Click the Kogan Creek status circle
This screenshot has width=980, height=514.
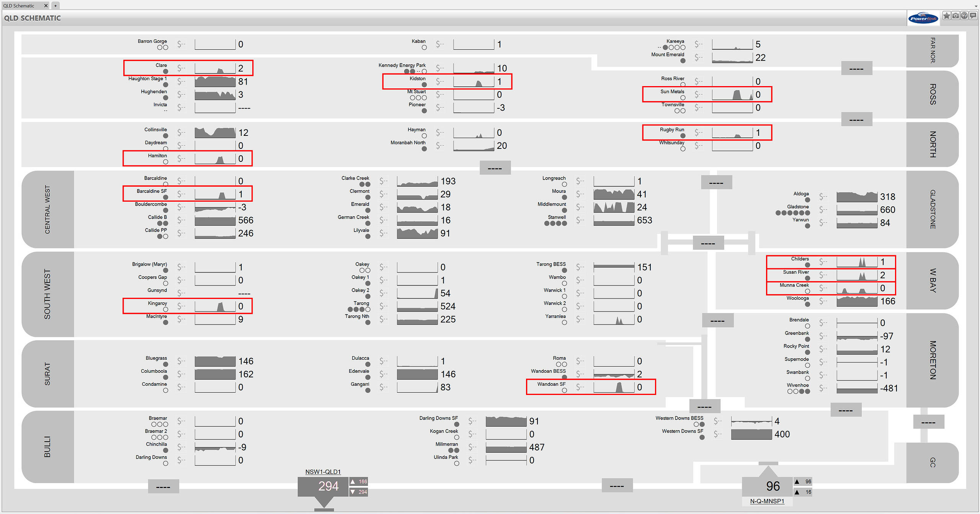point(456,437)
